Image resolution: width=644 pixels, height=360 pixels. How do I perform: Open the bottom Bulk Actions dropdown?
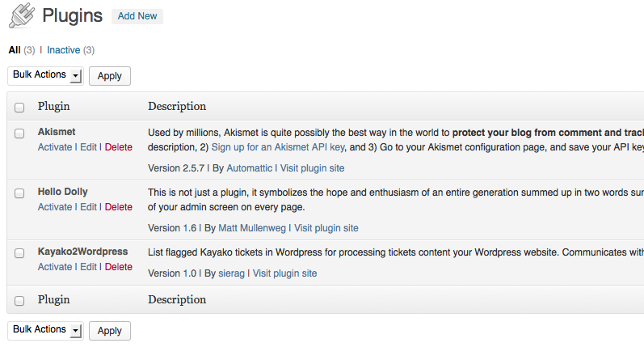(45, 330)
